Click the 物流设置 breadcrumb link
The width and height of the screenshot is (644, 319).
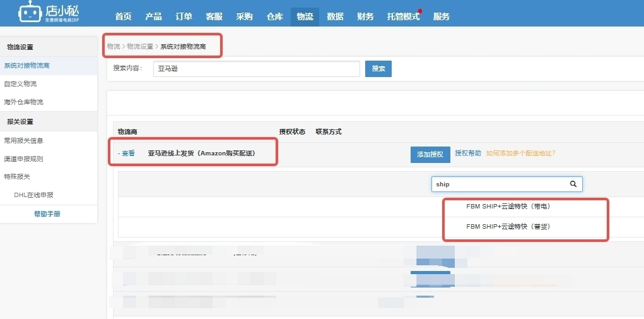[x=140, y=47]
